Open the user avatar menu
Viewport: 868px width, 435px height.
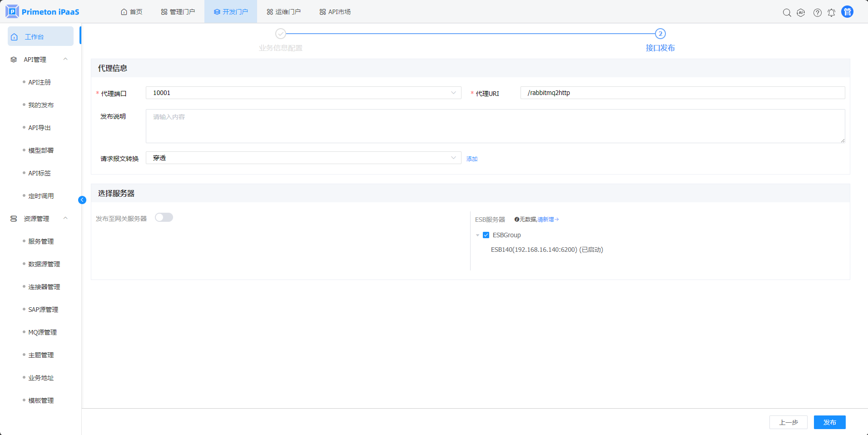coord(847,12)
